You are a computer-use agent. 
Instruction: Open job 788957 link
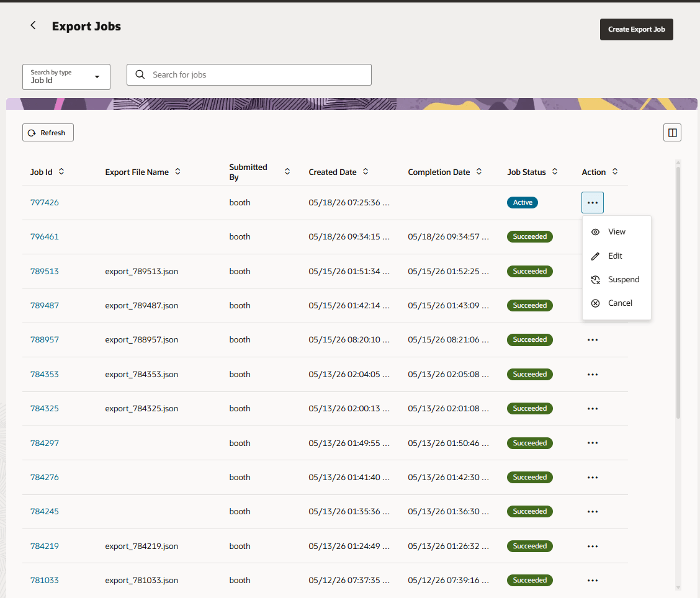click(x=45, y=339)
